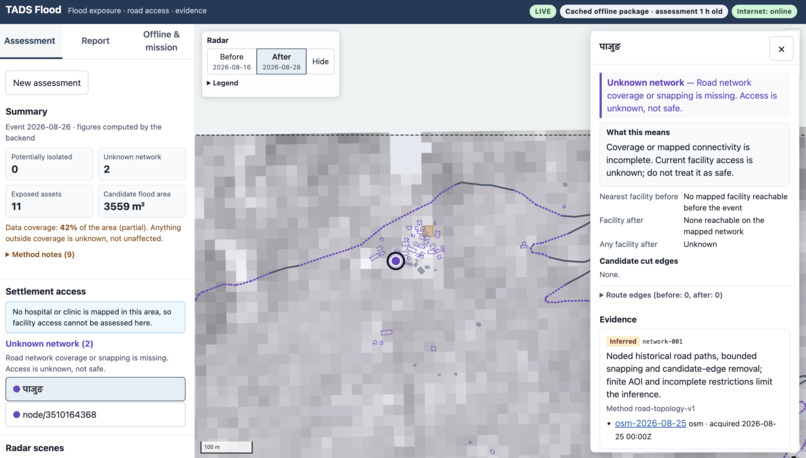Image resolution: width=806 pixels, height=458 pixels.
Task: Click the Inferred evidence tag
Action: tap(622, 341)
